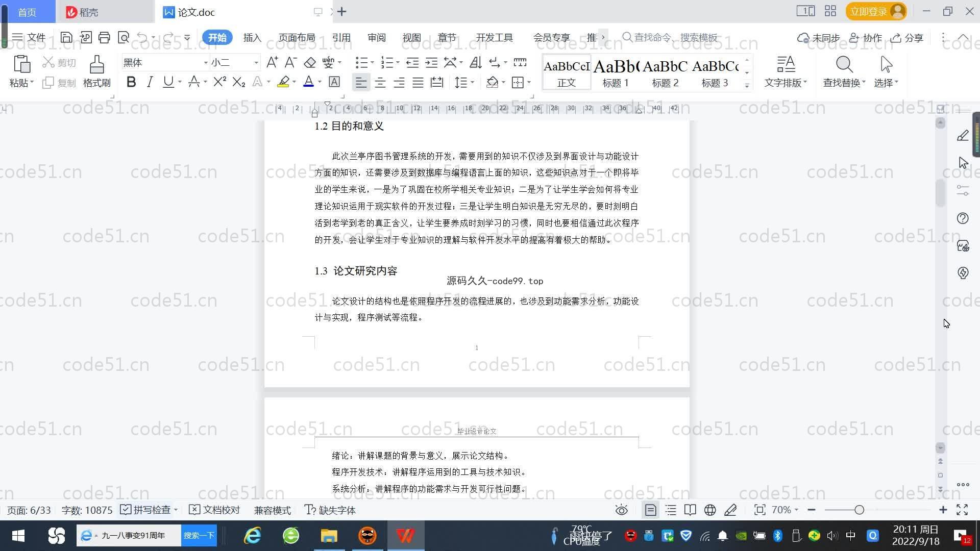
Task: Open font color red A swatch
Action: [308, 82]
